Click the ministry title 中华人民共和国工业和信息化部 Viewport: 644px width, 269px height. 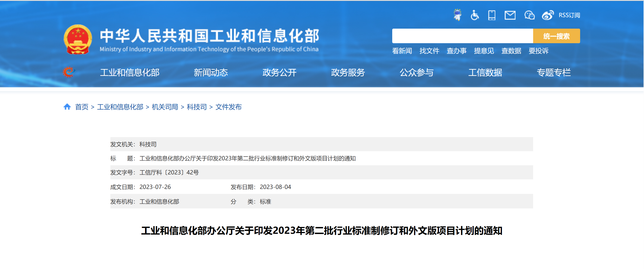209,36
